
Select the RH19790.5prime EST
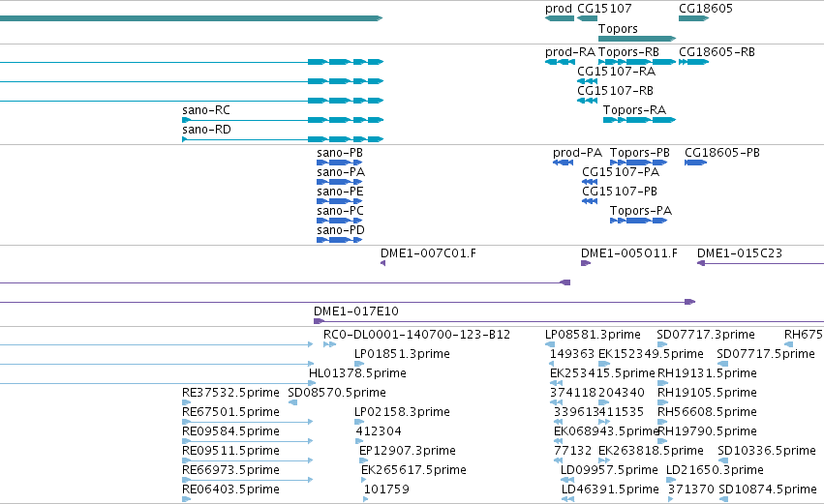pyautogui.click(x=662, y=441)
